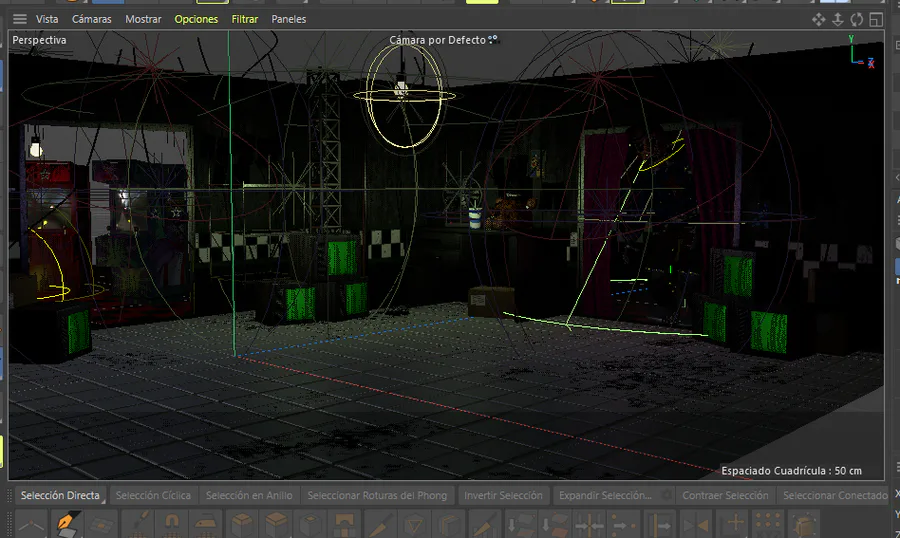This screenshot has height=538, width=900.
Task: Grab the mesh tools toolbar grip handle
Action: (9, 524)
